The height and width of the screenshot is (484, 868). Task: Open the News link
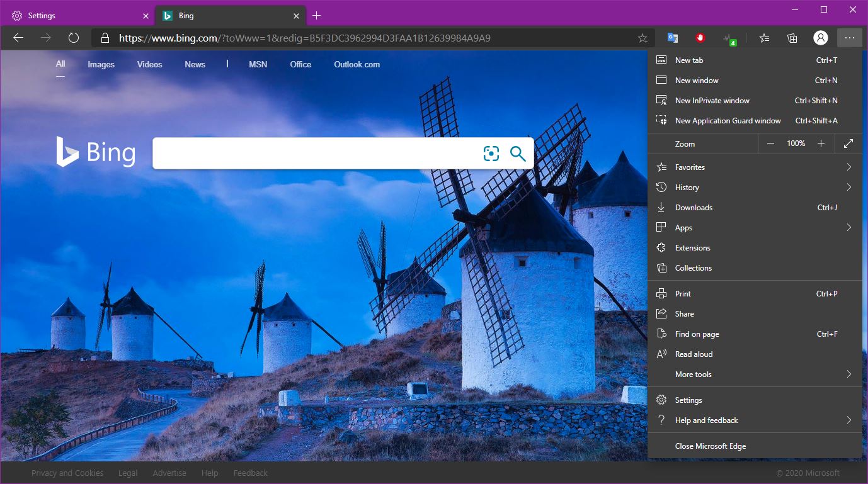click(195, 64)
